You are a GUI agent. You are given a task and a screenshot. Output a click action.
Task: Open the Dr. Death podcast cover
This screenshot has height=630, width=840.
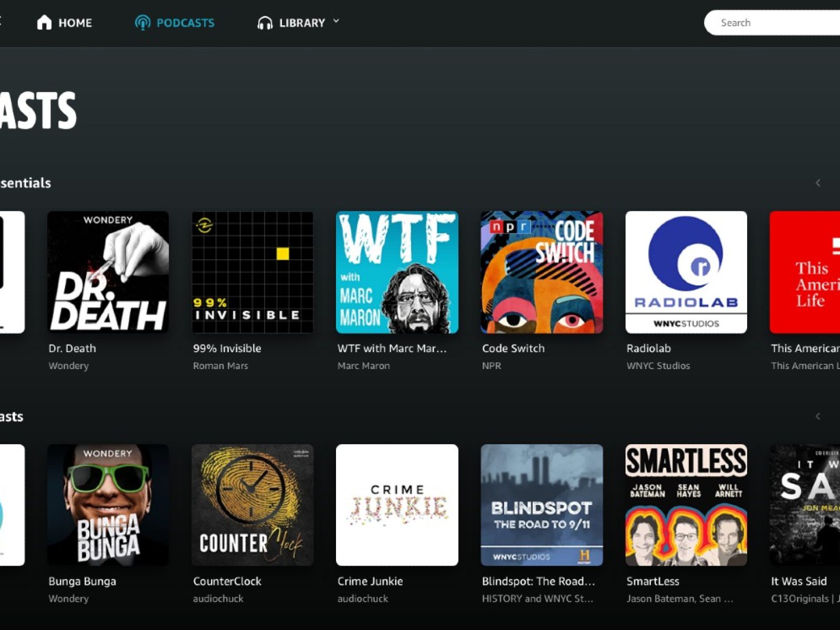point(108,272)
